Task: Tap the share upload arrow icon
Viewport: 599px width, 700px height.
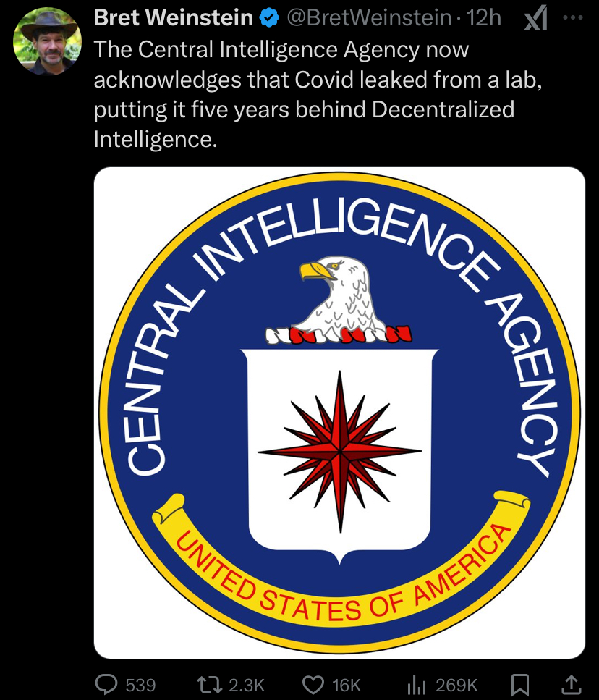Action: click(571, 684)
